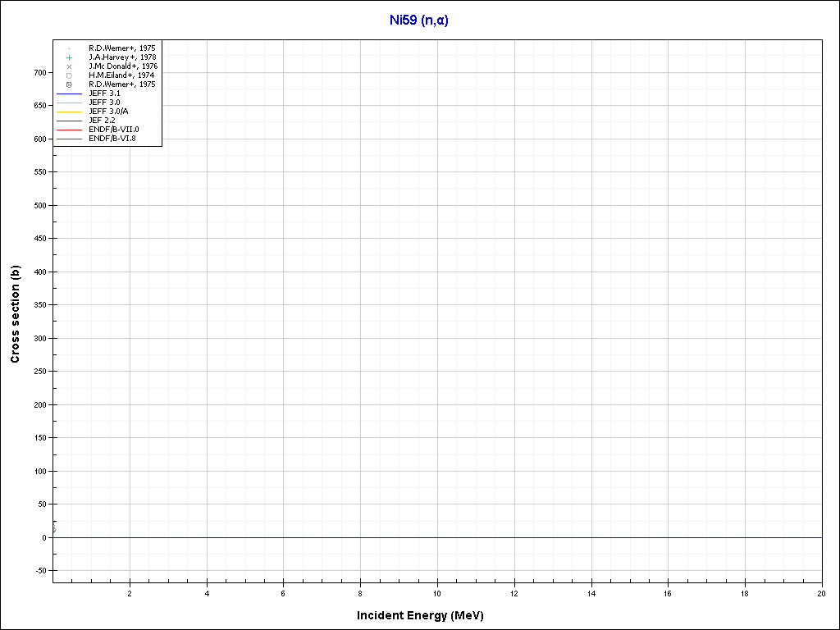
Task: Click the green plus marker for J.A.Harvey
Action: (x=70, y=57)
